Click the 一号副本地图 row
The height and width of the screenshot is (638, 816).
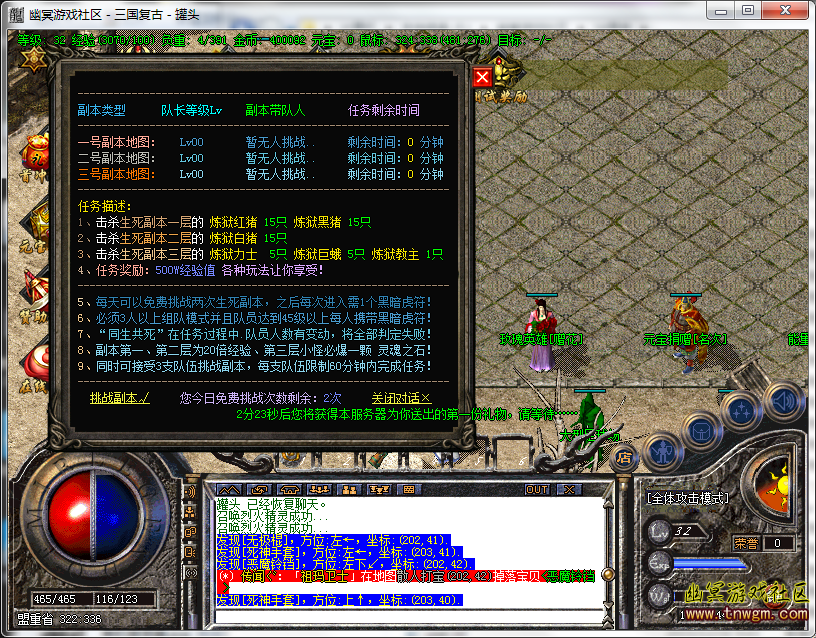coord(261,142)
